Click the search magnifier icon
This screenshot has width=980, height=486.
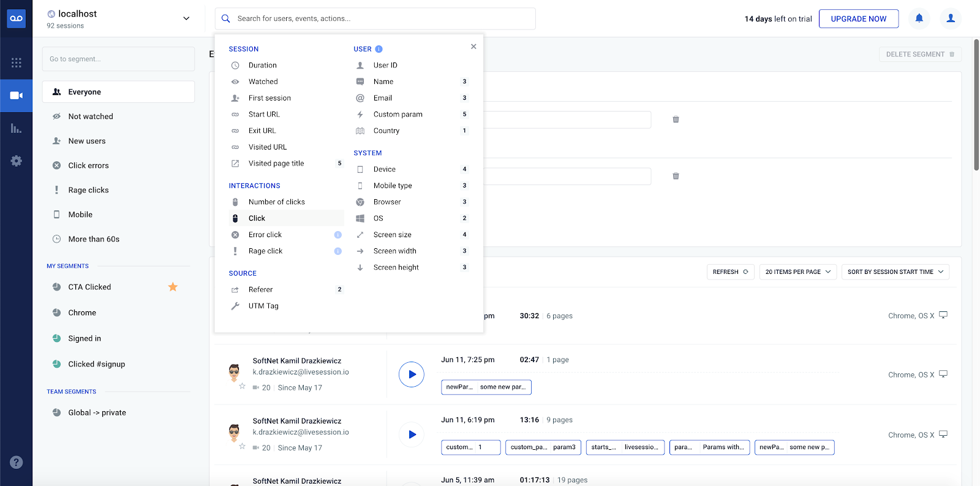225,18
